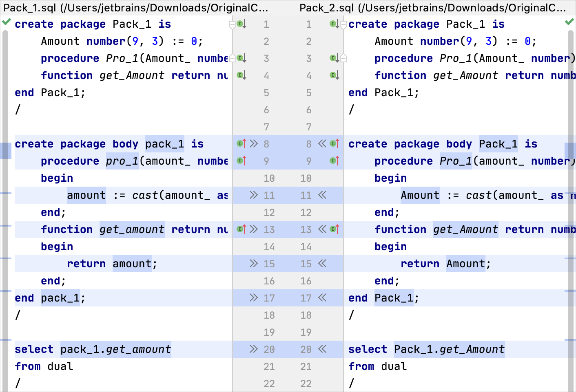Accept the line 20 change from the right file
Screen dimensions: 576x392
coord(322,349)
